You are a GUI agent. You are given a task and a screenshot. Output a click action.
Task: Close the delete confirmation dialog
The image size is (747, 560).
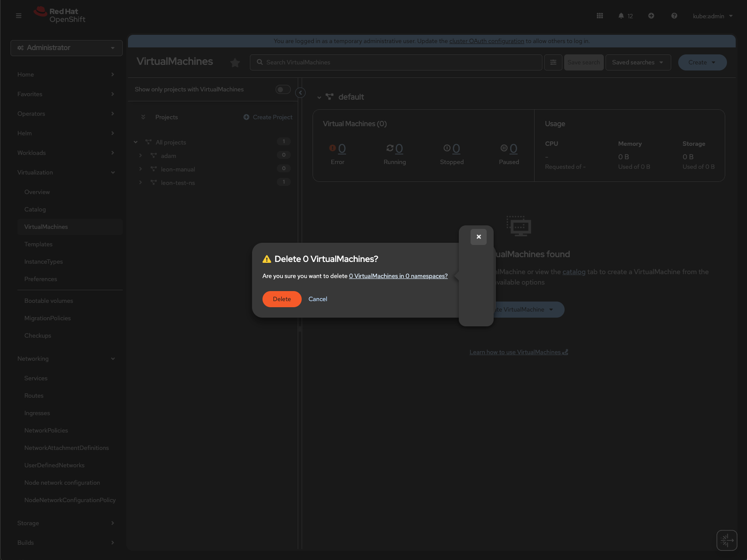click(x=478, y=237)
